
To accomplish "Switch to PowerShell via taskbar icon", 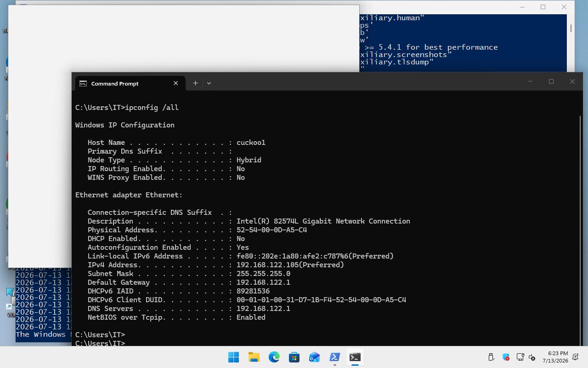I will pos(335,357).
